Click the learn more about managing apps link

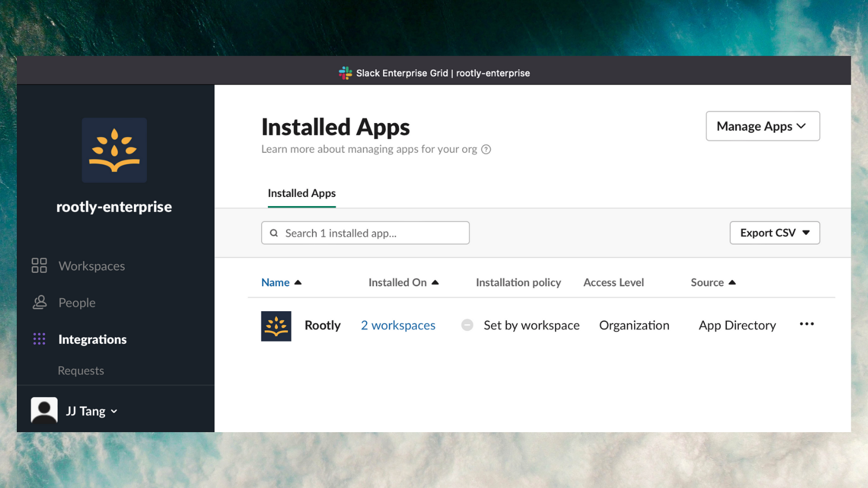[369, 149]
